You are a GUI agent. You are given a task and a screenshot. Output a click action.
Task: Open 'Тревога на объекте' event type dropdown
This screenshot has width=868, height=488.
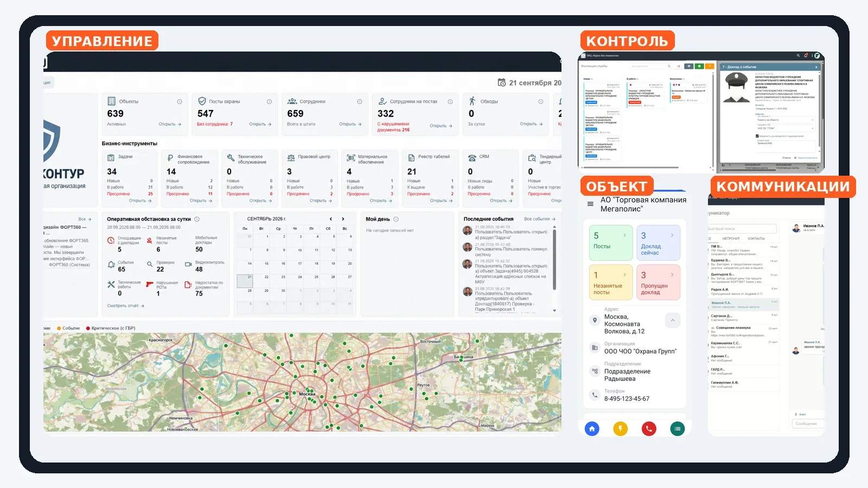coord(786,120)
